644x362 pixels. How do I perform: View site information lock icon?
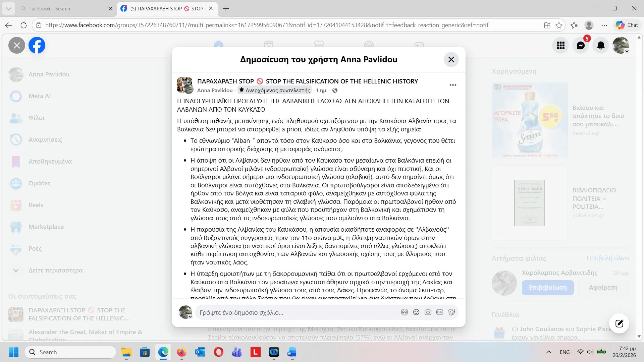point(39,25)
